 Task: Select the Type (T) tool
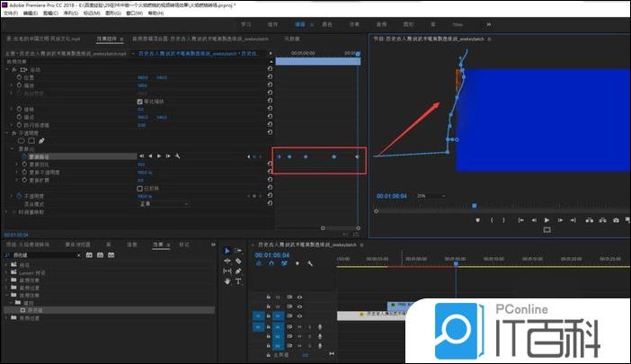239,281
